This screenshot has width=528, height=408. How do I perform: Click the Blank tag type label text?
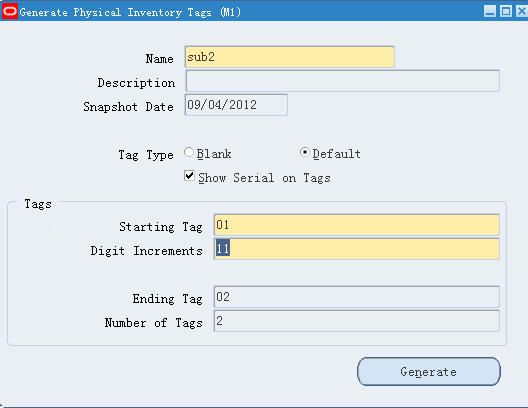214,154
